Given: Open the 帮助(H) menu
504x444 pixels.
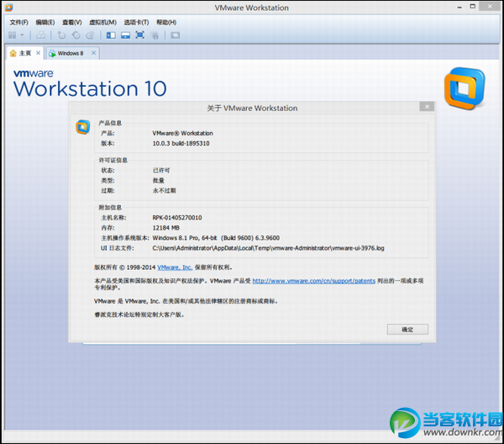Looking at the screenshot, I should 166,22.
